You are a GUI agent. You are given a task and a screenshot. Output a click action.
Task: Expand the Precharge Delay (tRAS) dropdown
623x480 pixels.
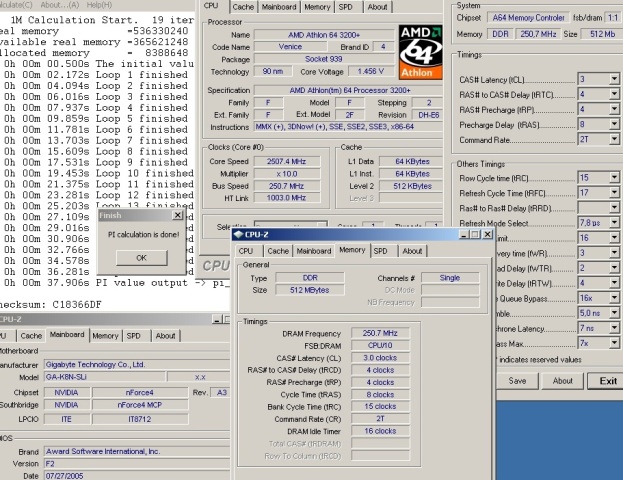point(614,124)
